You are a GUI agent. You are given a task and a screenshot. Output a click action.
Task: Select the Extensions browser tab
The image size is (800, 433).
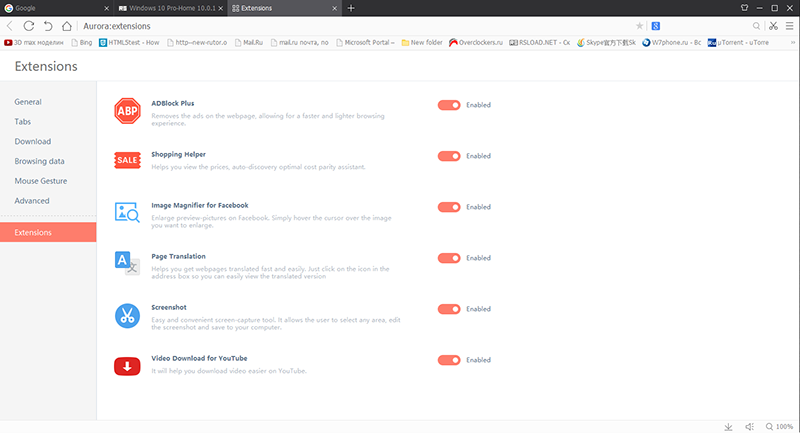284,8
